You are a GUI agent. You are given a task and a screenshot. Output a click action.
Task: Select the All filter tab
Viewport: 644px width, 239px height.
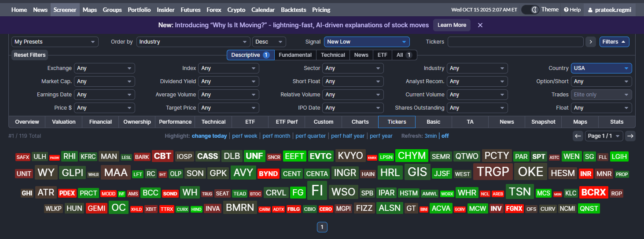coord(404,55)
